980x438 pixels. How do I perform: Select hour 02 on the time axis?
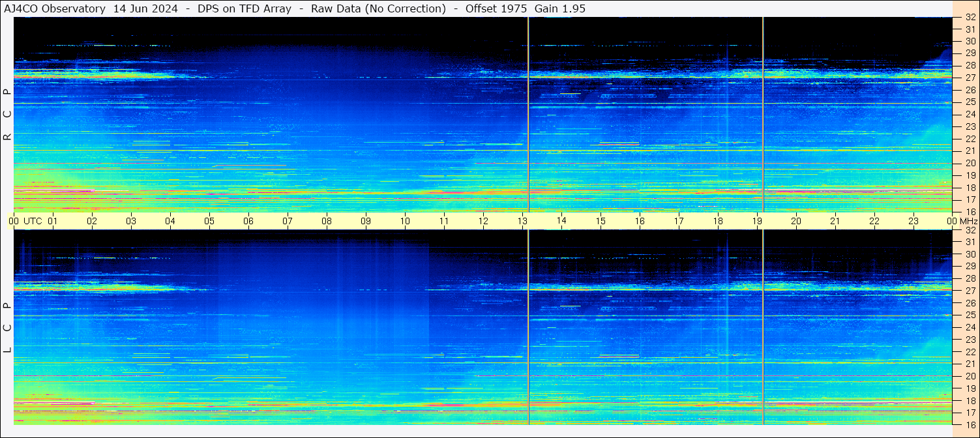(92, 221)
